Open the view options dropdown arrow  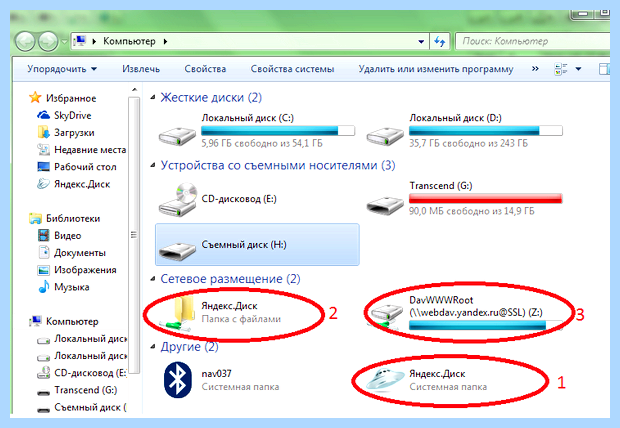pos(578,69)
